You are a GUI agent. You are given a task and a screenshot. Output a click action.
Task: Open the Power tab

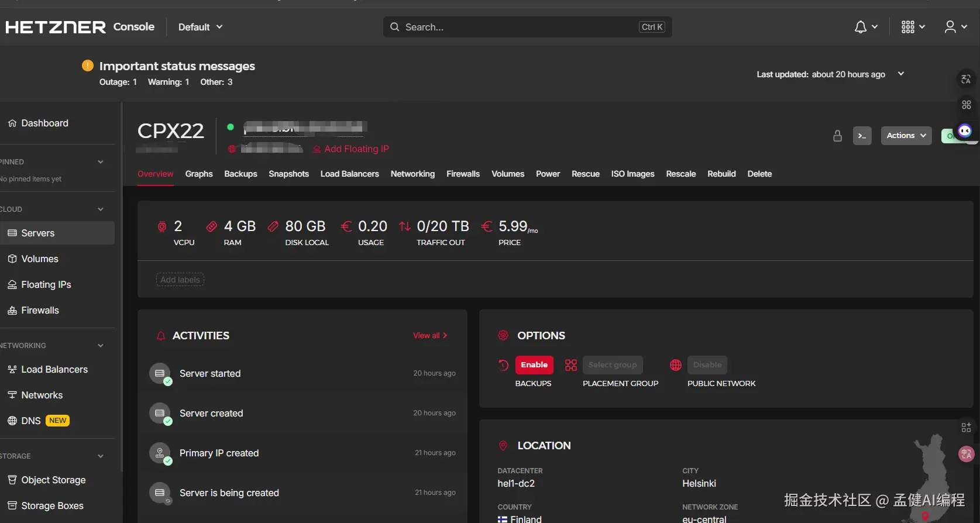coord(548,174)
